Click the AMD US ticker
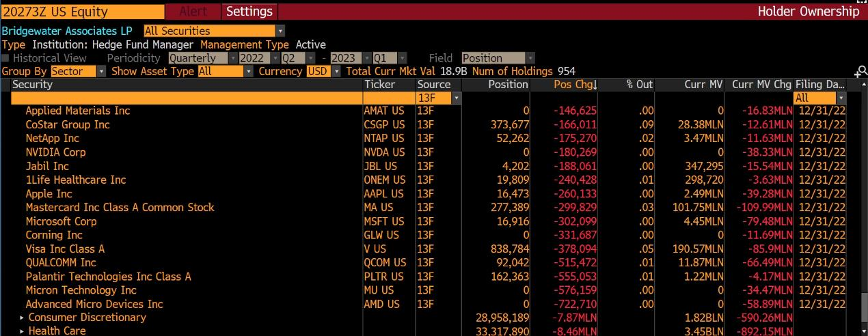This screenshot has width=868, height=336. coord(381,304)
